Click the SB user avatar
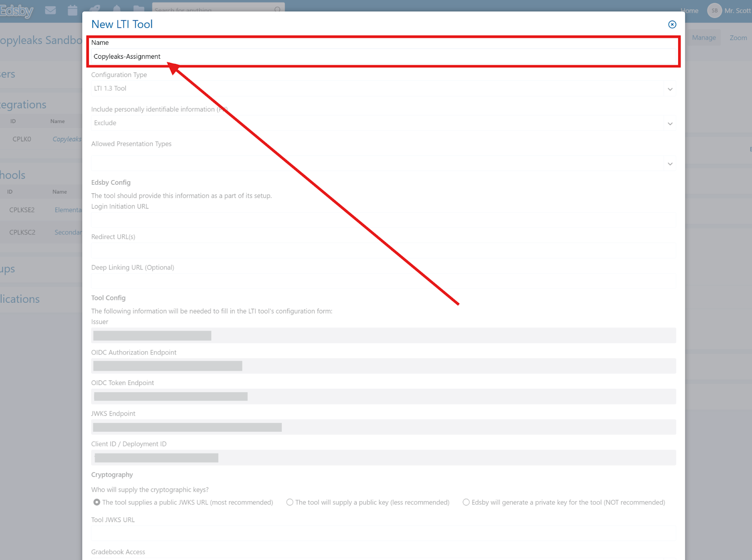This screenshot has height=560, width=752. (714, 10)
